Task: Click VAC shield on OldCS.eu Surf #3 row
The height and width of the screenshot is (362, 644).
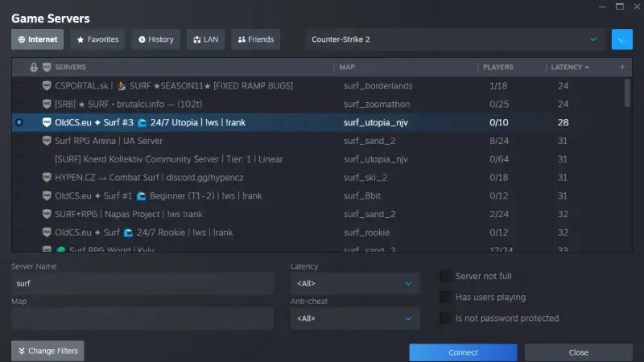Action: [x=47, y=122]
